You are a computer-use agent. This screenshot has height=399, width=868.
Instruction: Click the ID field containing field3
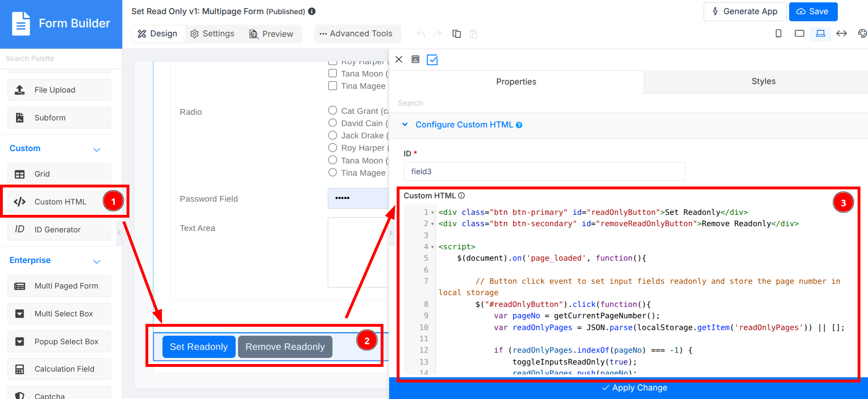[x=545, y=171]
